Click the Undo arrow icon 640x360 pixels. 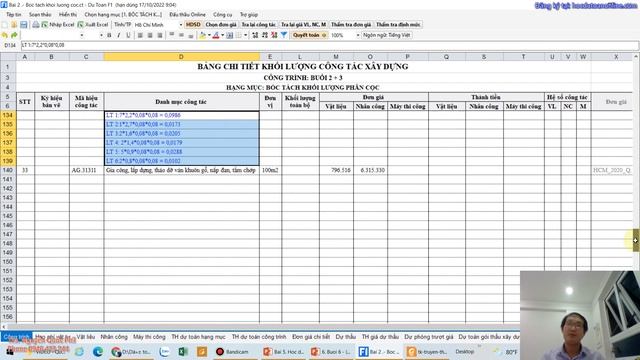[x=5, y=36]
